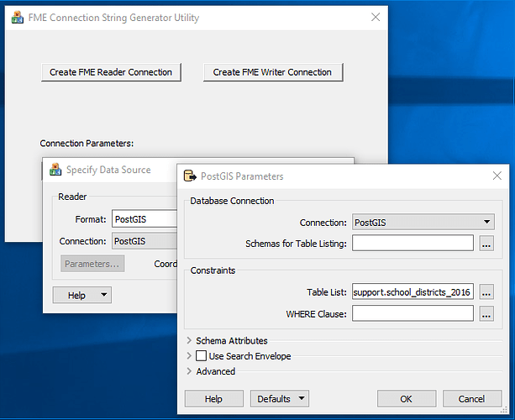
Task: Click the Defaults button label
Action: [274, 399]
